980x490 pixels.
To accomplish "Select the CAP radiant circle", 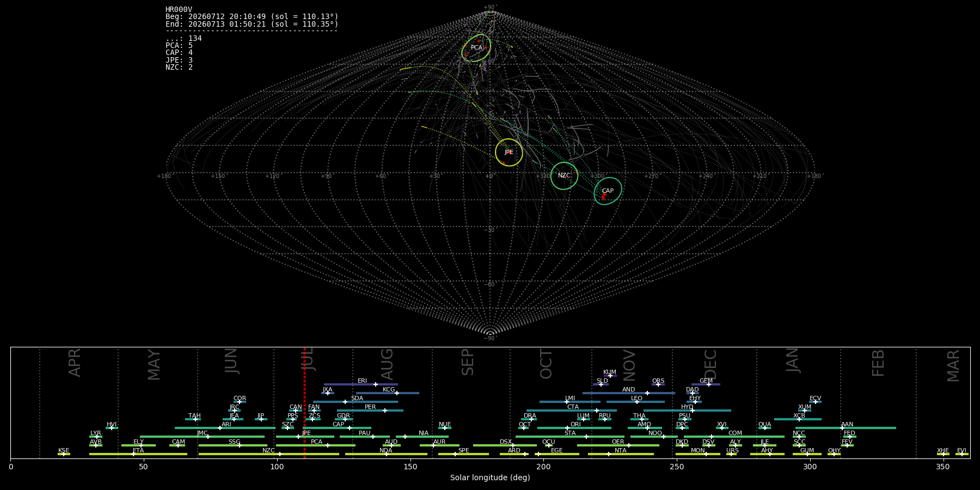I will [608, 191].
